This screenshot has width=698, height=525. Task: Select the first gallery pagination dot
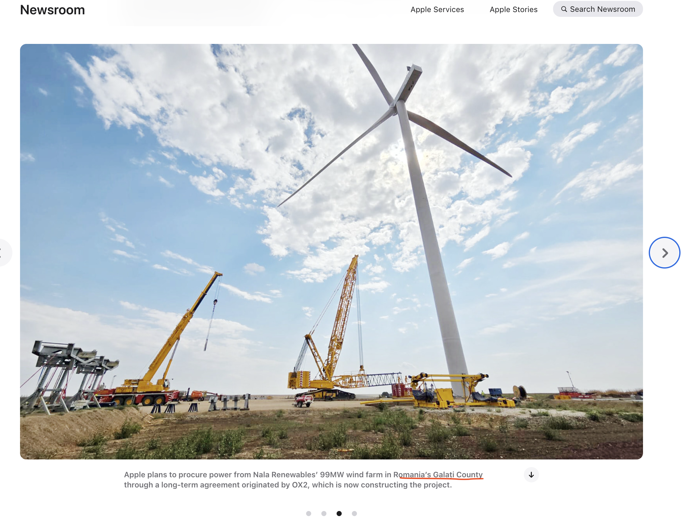point(309,513)
